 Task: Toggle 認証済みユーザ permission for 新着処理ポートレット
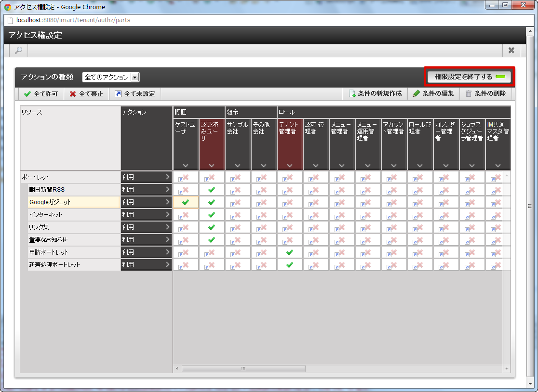click(x=212, y=264)
